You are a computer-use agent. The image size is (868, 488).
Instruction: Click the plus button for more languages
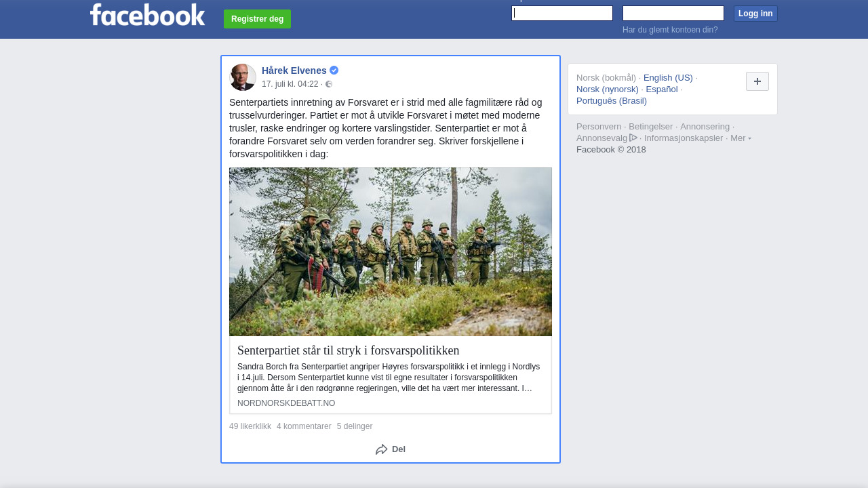[757, 81]
